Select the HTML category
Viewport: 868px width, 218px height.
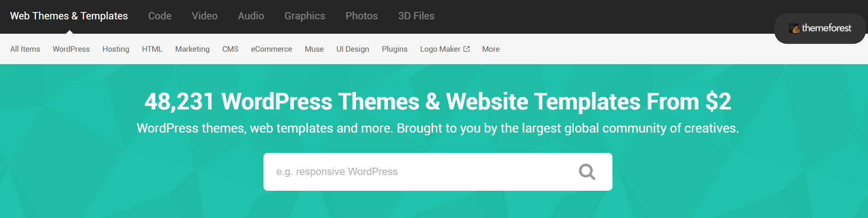[x=152, y=49]
